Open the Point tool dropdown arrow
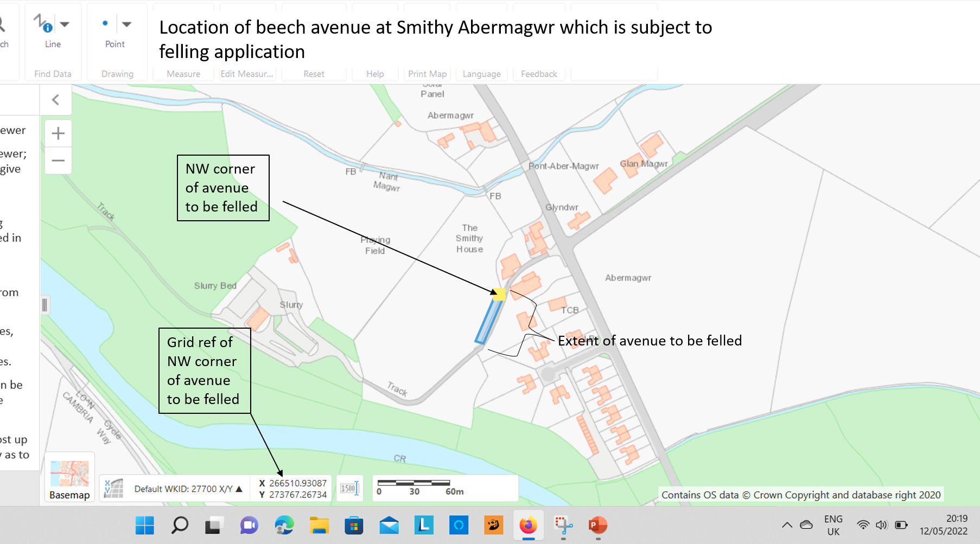 [126, 24]
